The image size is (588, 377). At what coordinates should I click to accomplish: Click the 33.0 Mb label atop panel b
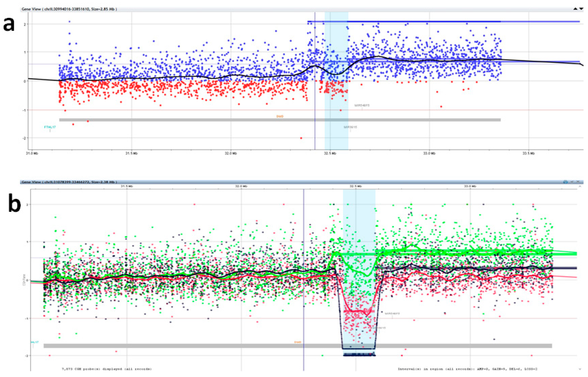pyautogui.click(x=470, y=186)
